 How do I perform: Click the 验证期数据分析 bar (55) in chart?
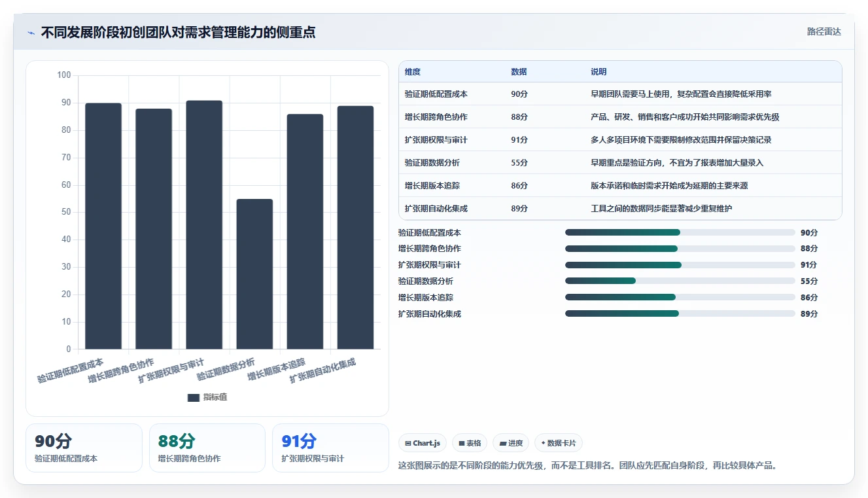(x=254, y=274)
